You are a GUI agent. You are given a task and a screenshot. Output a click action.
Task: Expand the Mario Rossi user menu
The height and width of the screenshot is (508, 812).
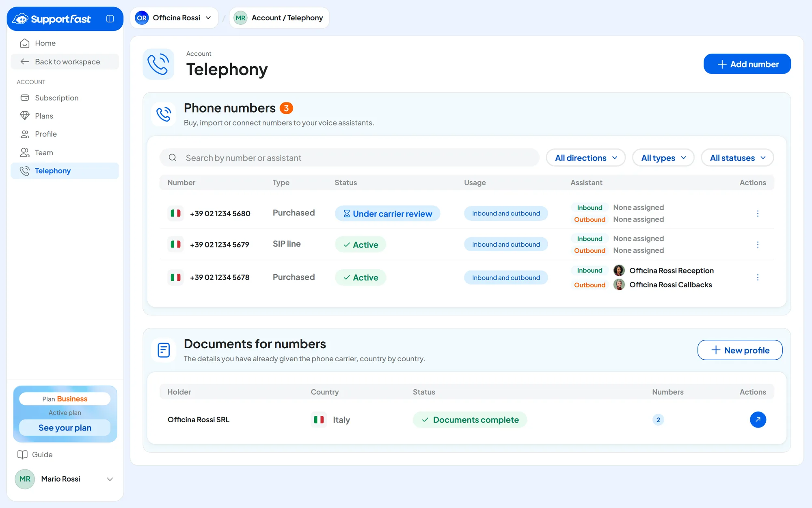[x=65, y=479]
